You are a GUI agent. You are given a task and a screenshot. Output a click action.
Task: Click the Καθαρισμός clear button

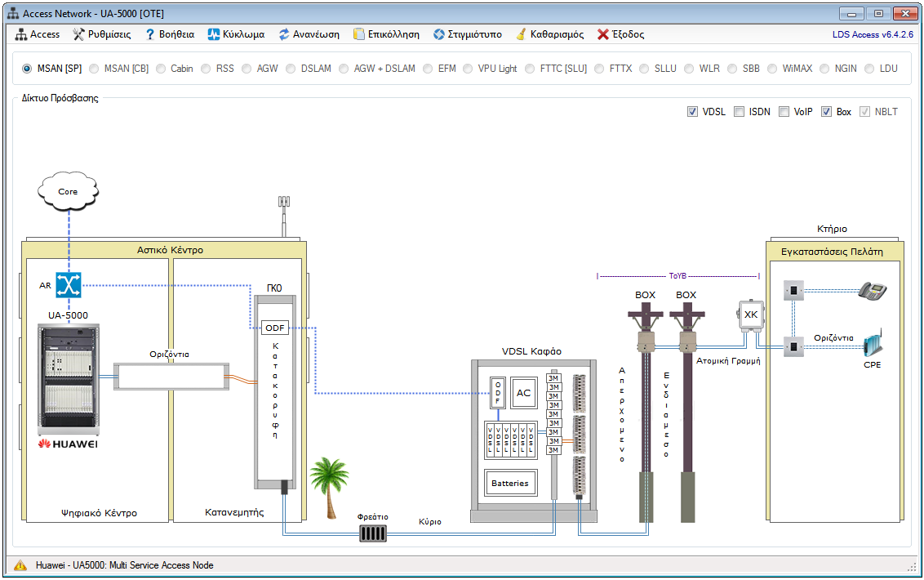coord(549,34)
